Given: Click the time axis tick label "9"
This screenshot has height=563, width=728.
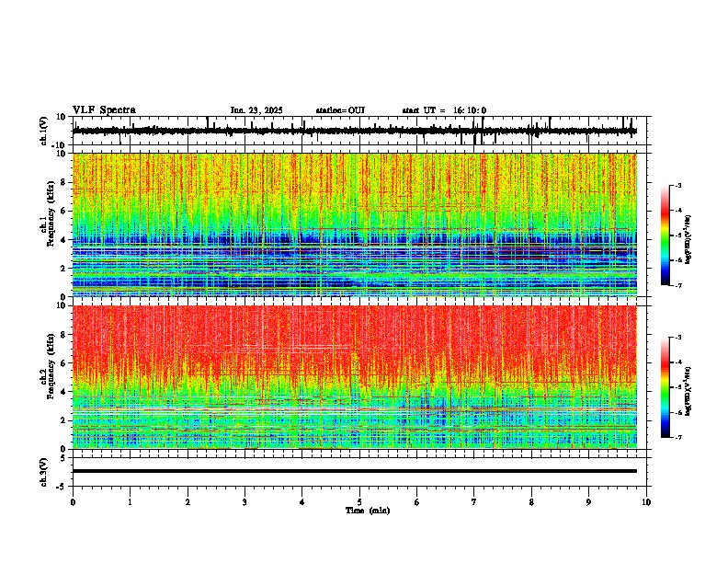Looking at the screenshot, I should click(x=588, y=502).
